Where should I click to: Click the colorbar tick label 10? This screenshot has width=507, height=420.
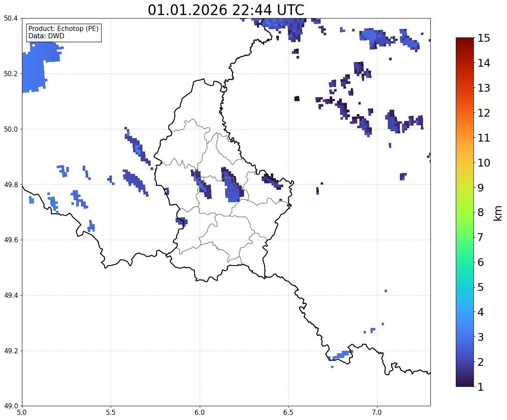click(484, 163)
